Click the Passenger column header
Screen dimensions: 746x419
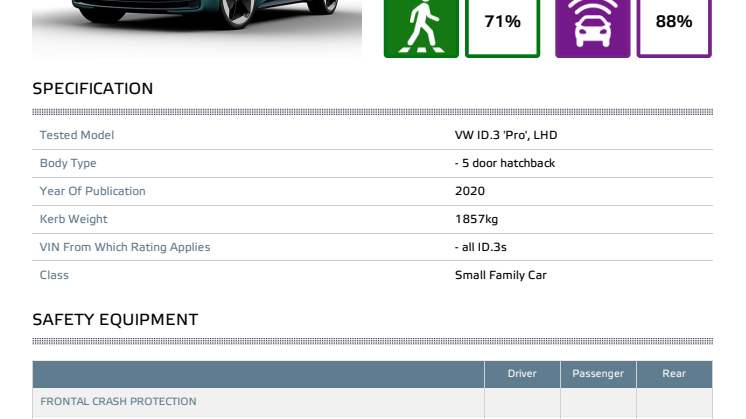[598, 374]
